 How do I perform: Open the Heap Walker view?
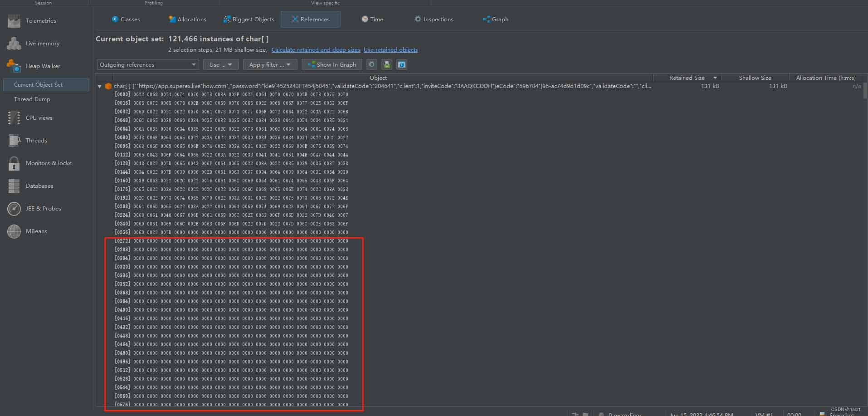(42, 66)
